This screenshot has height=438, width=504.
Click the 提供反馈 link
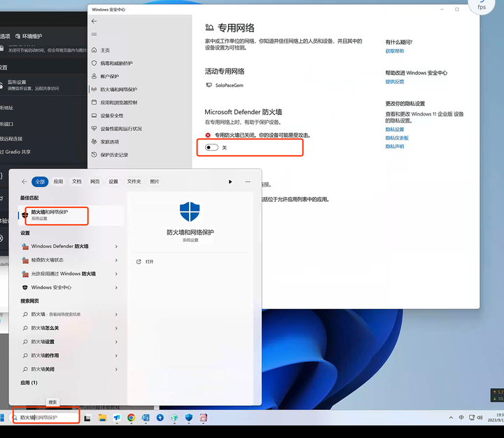395,82
